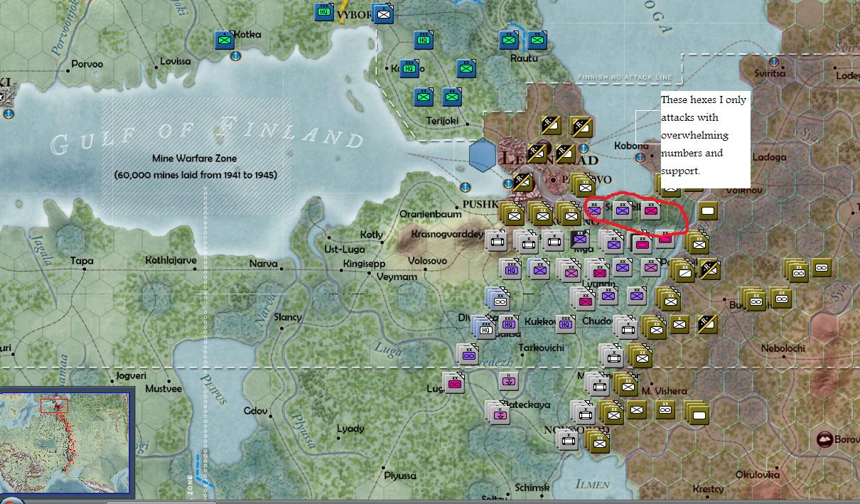Click the Kothlajarve town label
Screen dimensions: 860x504
pos(171,260)
